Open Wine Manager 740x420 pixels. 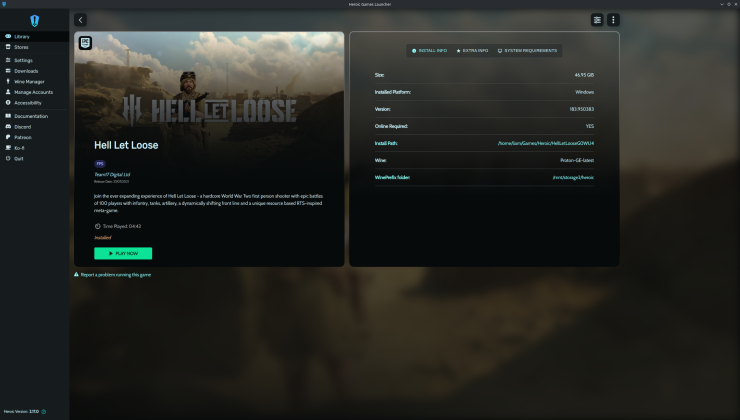pyautogui.click(x=30, y=81)
